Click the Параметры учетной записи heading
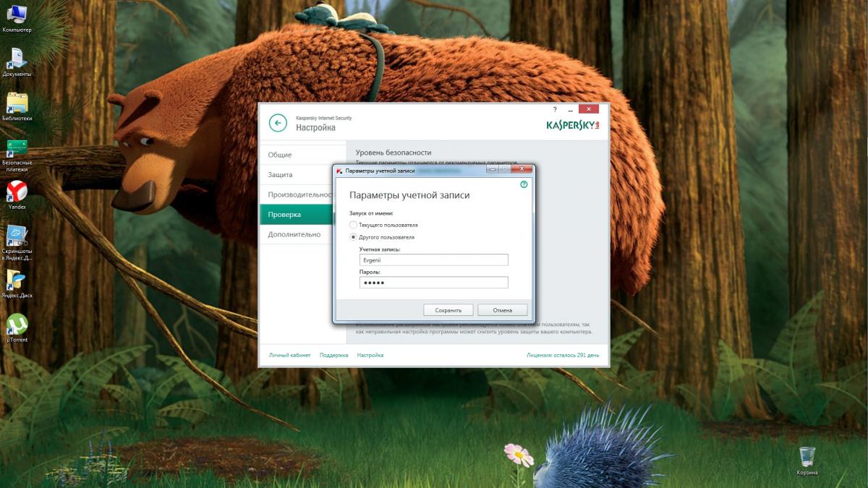This screenshot has height=488, width=868. coord(409,195)
